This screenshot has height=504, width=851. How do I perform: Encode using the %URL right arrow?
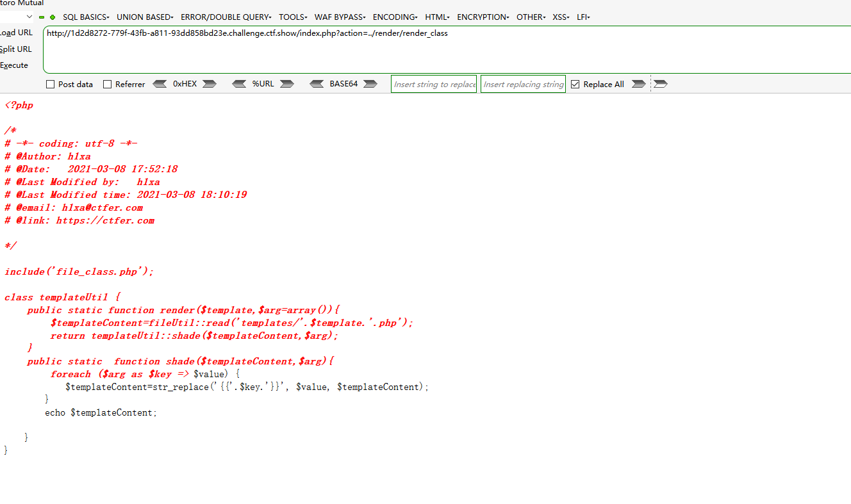[x=286, y=83]
